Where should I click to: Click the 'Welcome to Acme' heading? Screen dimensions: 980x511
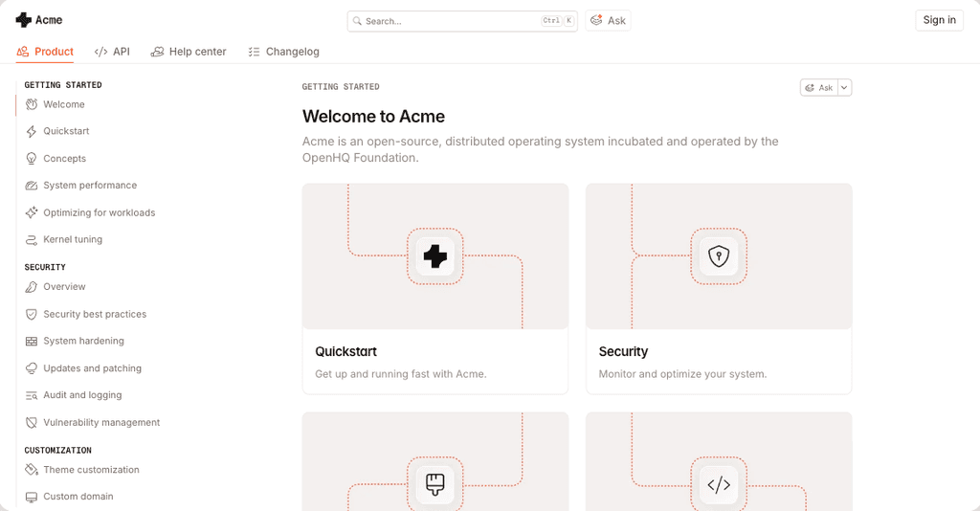tap(374, 116)
